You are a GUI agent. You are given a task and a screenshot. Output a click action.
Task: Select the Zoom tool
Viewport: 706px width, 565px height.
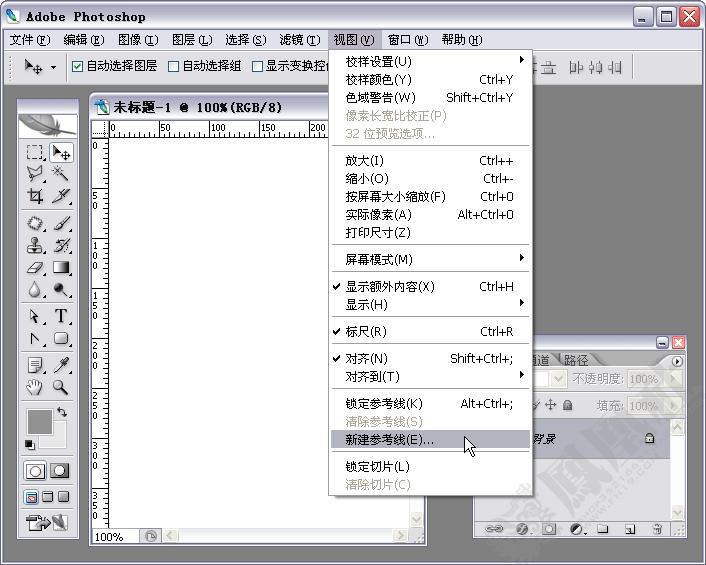coord(61,387)
